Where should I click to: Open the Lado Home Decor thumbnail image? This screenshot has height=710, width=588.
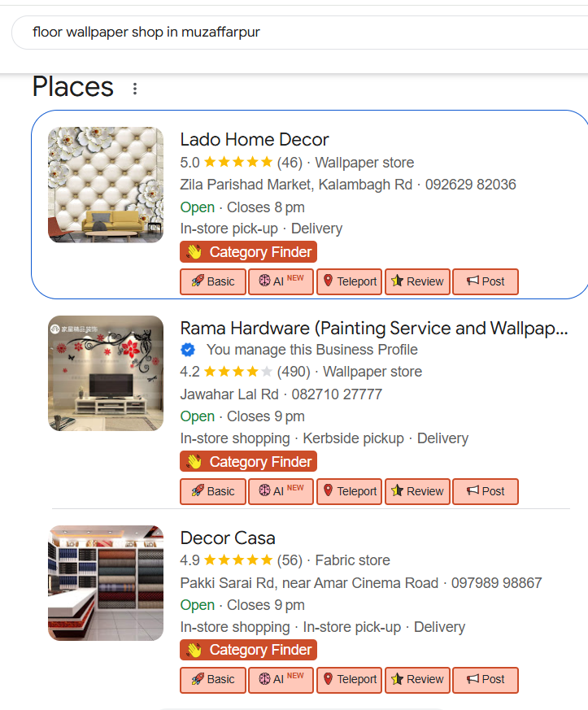(106, 185)
